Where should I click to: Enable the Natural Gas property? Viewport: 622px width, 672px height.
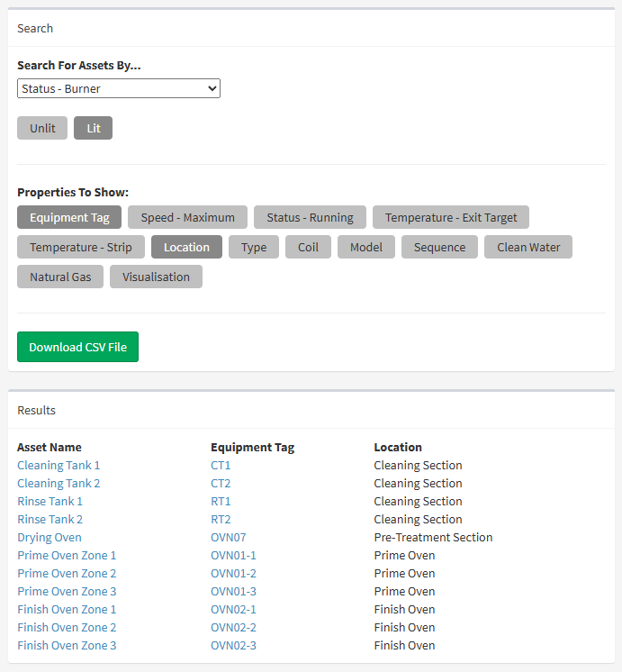point(60,277)
